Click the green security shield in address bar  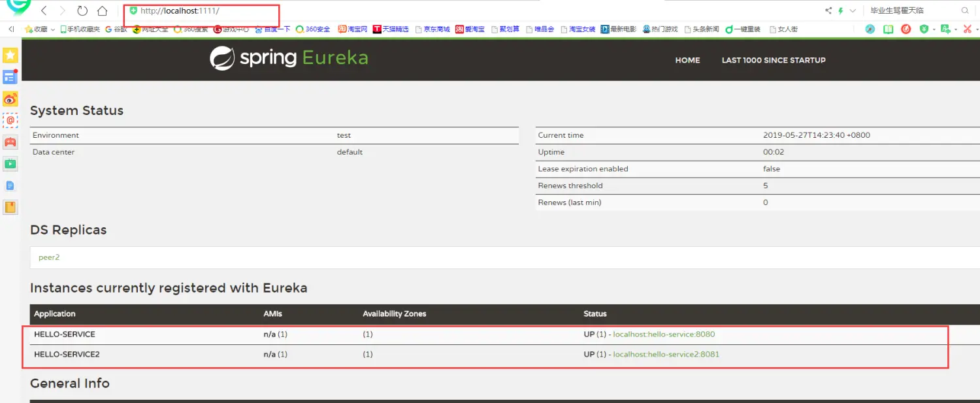point(133,11)
